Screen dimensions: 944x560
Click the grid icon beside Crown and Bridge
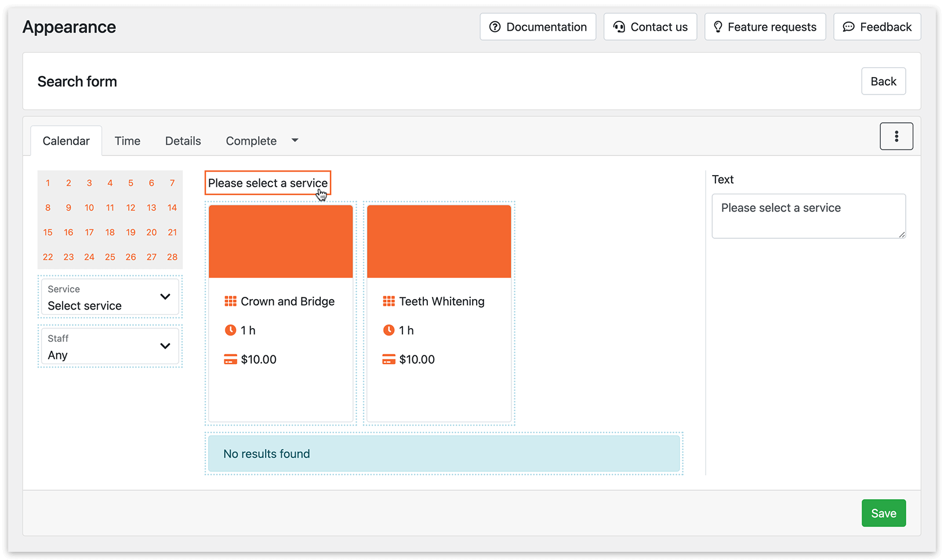click(x=231, y=301)
